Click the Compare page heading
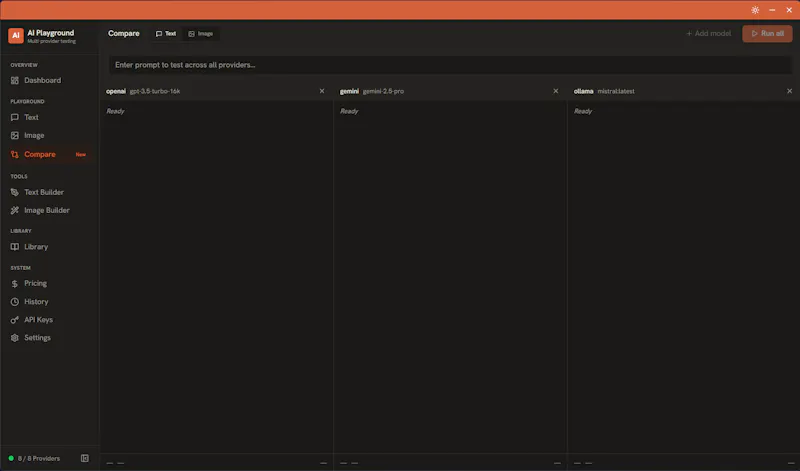This screenshot has height=471, width=800. pyautogui.click(x=123, y=34)
